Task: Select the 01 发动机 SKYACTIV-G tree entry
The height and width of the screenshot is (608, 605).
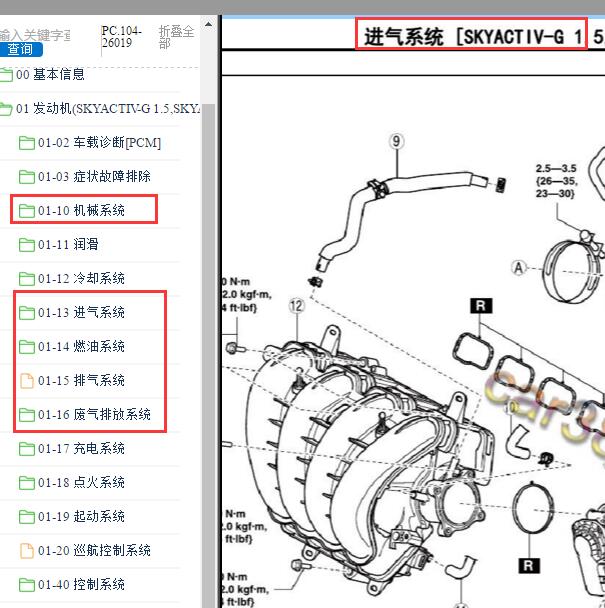Action: [x=108, y=109]
